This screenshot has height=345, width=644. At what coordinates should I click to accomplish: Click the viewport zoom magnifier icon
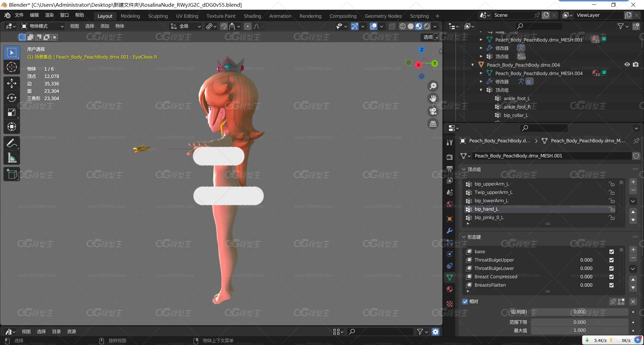433,86
